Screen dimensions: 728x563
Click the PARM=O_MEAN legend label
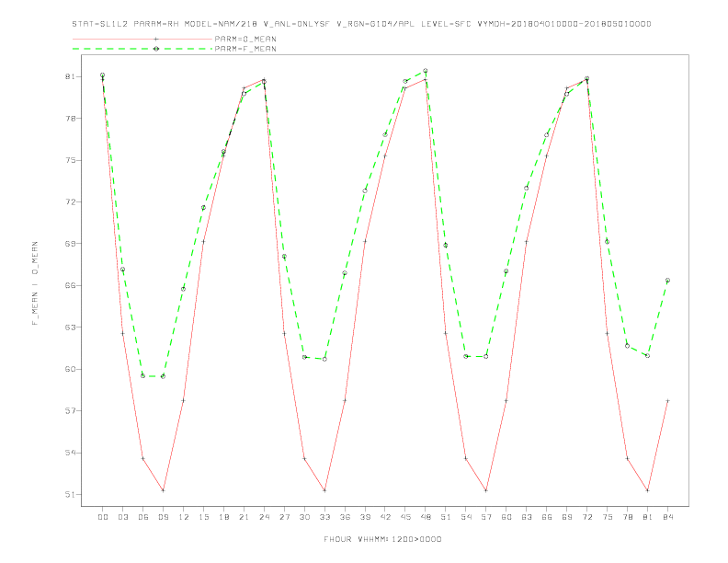pos(245,39)
